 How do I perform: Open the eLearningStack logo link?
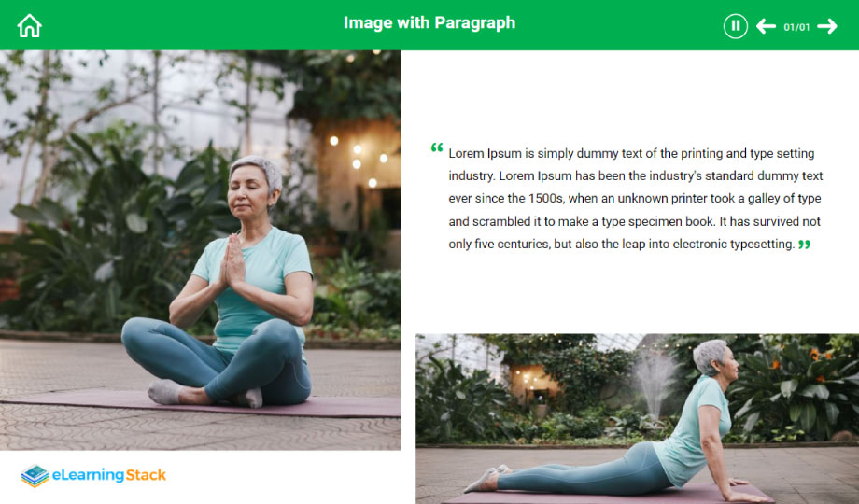(x=93, y=475)
